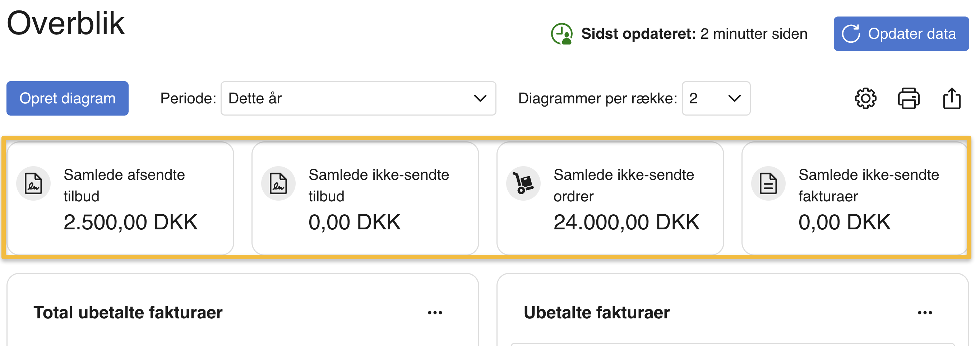Image resolution: width=980 pixels, height=346 pixels.
Task: Click the hand truck icon for unsent orders
Action: (x=523, y=183)
